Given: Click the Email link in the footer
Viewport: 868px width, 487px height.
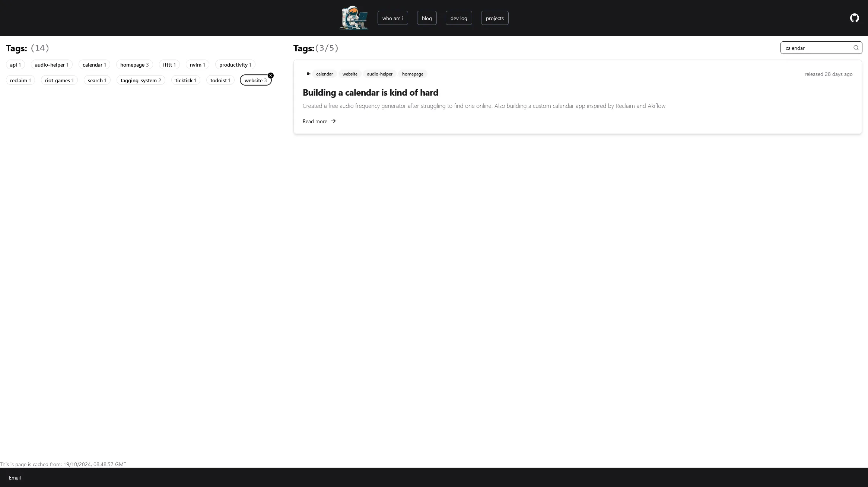Looking at the screenshot, I should click(x=15, y=478).
